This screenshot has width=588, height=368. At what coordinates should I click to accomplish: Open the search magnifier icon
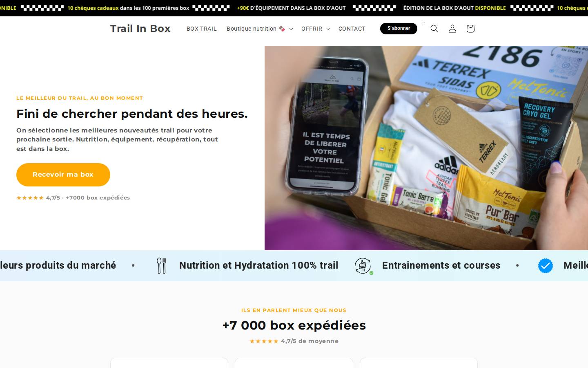434,29
